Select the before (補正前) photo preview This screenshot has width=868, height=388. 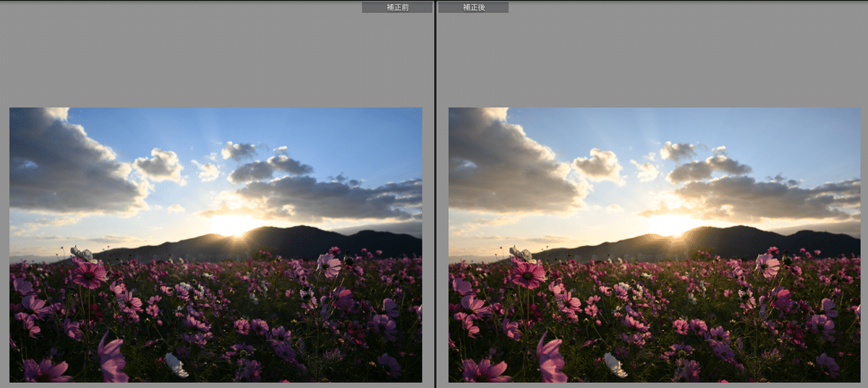click(216, 245)
